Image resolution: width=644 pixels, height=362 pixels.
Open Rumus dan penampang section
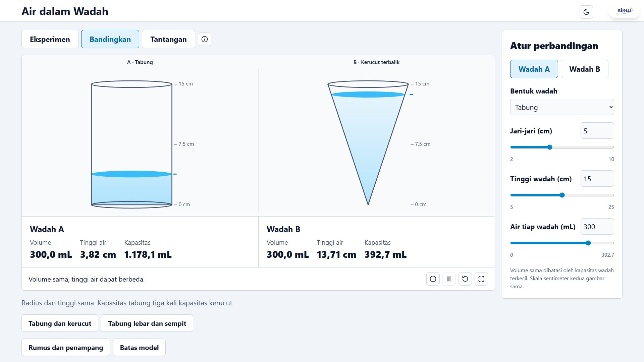(x=66, y=348)
